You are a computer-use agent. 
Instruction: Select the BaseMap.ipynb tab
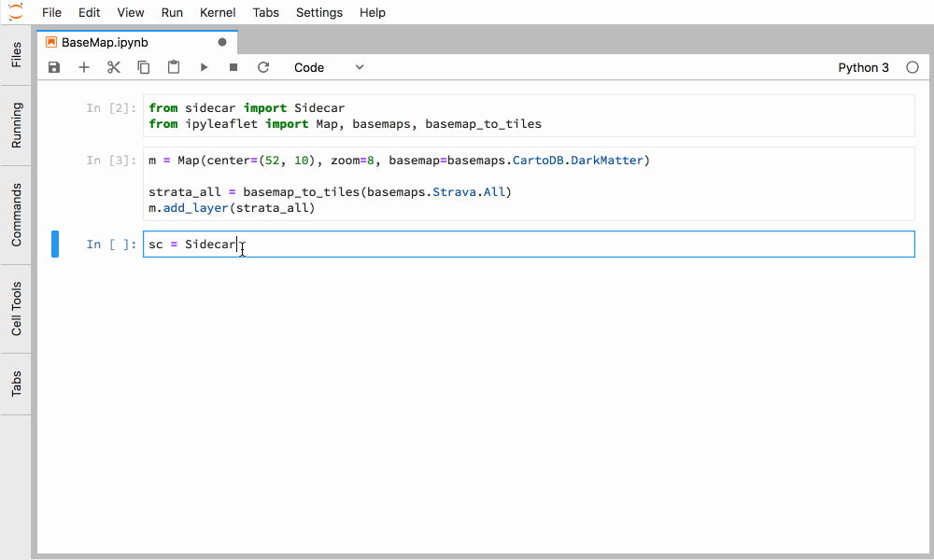pos(137,42)
